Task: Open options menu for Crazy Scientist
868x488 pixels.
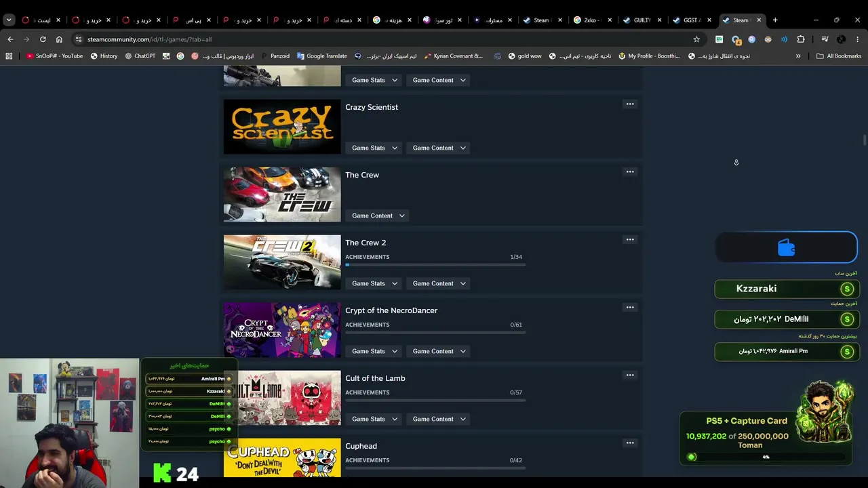Action: [x=630, y=104]
